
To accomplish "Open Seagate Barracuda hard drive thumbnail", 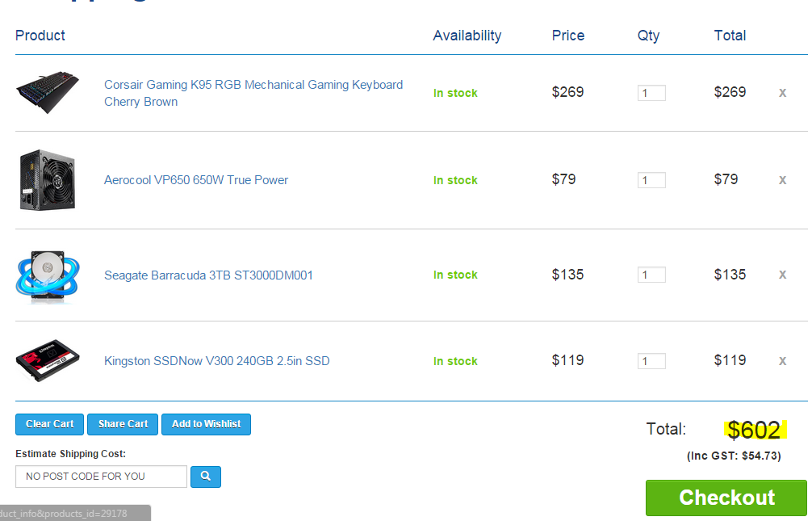I will click(x=48, y=275).
